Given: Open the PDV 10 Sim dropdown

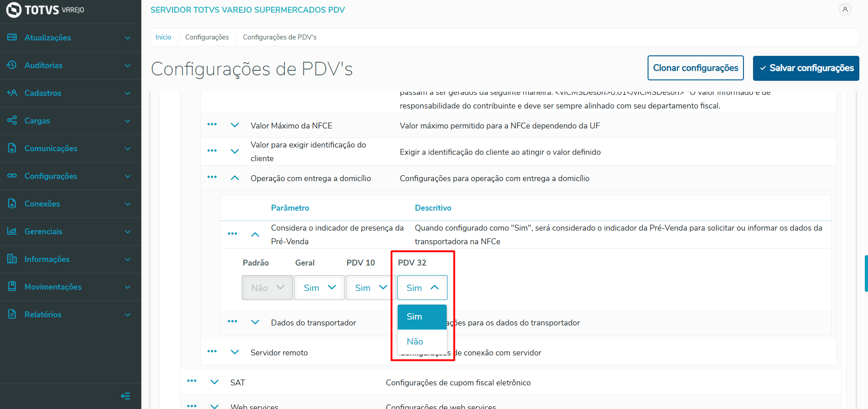Looking at the screenshot, I should coord(370,288).
